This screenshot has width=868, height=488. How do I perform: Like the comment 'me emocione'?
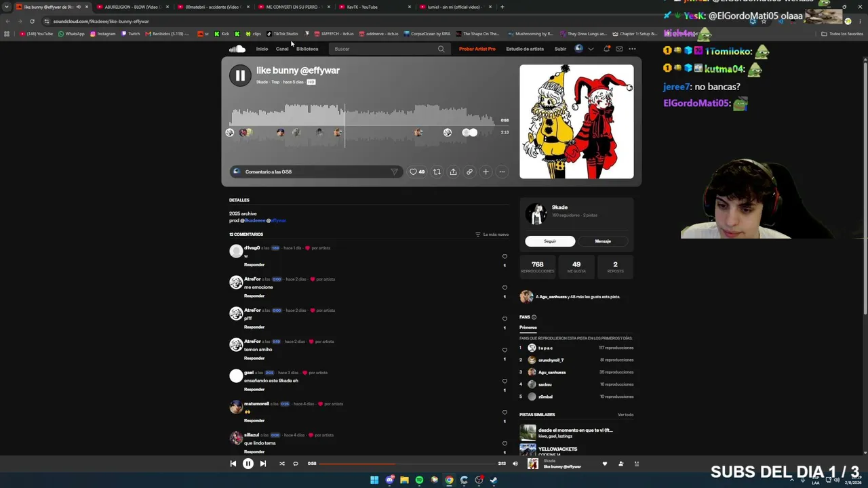(x=505, y=288)
